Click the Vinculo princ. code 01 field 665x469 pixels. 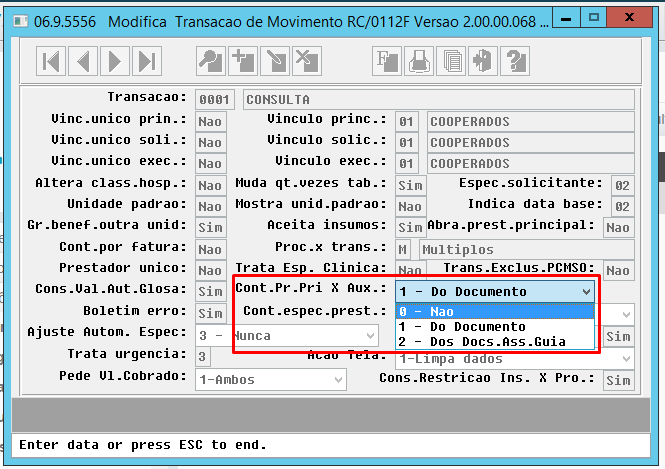pyautogui.click(x=406, y=122)
